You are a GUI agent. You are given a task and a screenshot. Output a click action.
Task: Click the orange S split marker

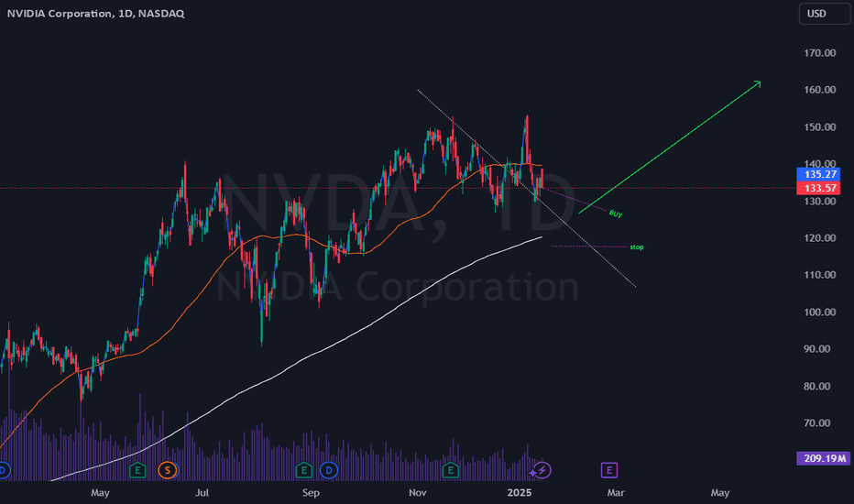[x=167, y=470]
